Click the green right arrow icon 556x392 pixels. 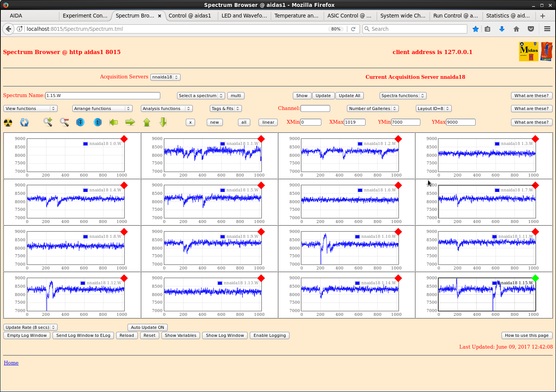pos(130,122)
